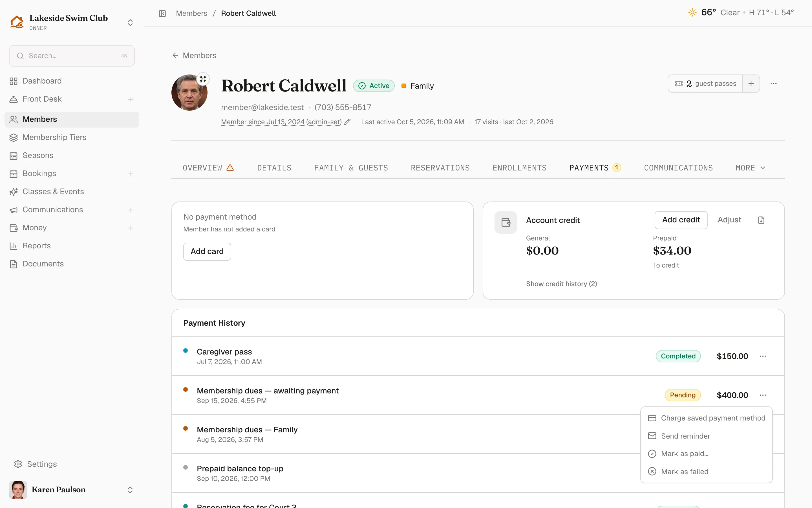Screen dimensions: 812x508
Task: Open Karen Paulson user menu
Action: (x=72, y=490)
